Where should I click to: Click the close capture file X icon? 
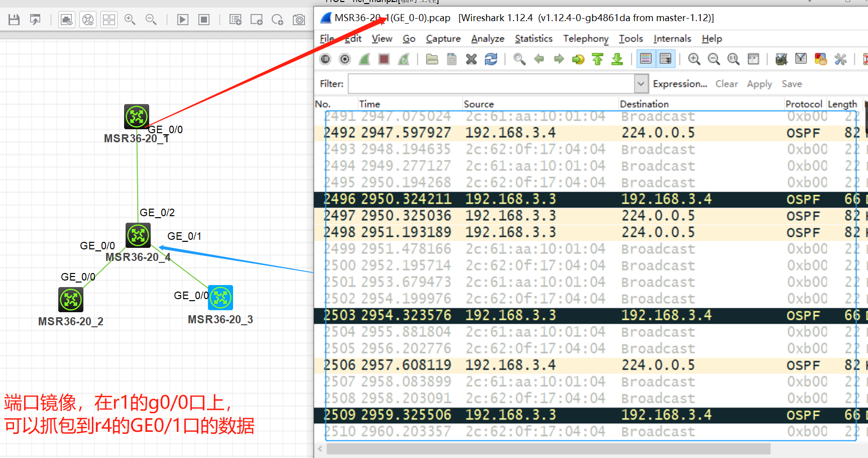click(471, 59)
